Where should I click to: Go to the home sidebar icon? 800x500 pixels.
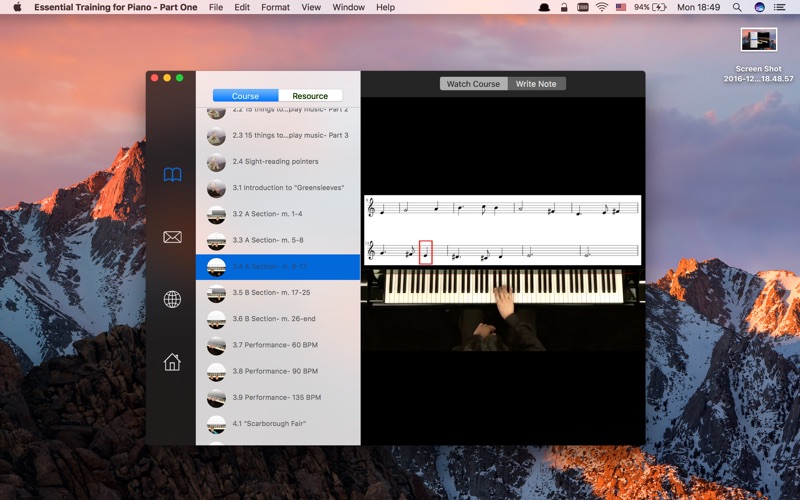172,362
